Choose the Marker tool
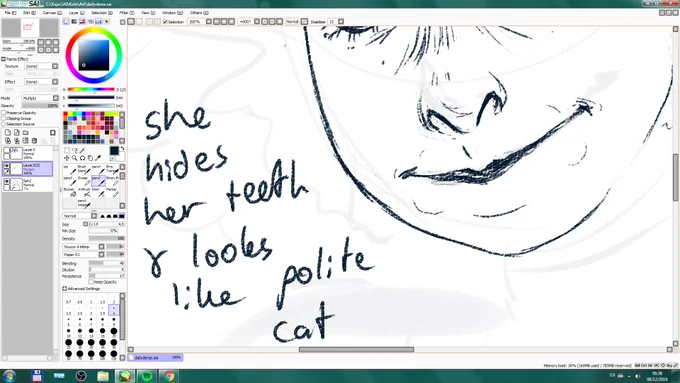 112,192
